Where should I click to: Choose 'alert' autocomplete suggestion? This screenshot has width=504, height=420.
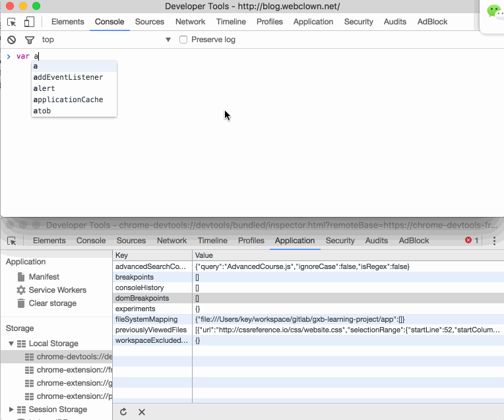click(75, 88)
